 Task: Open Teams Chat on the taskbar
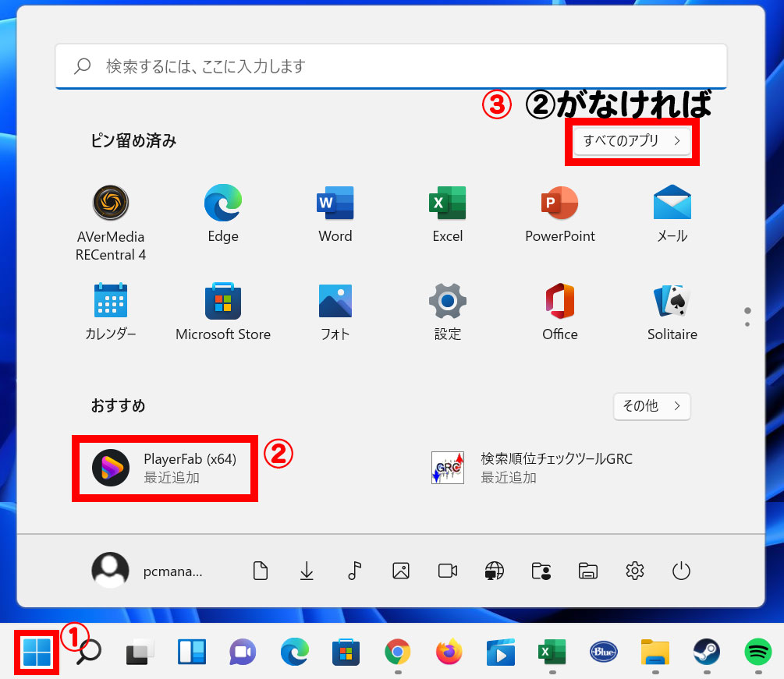(243, 652)
